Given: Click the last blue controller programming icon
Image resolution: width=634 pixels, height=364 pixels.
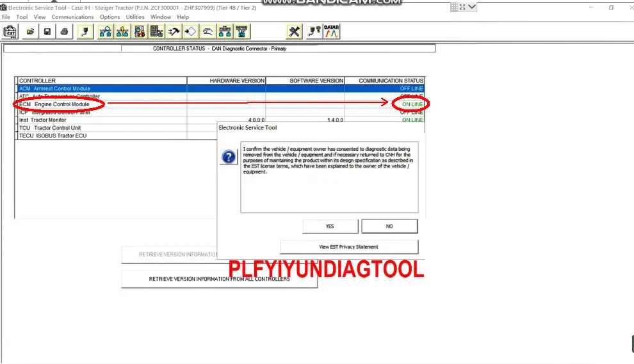Looking at the screenshot, I should click(242, 31).
